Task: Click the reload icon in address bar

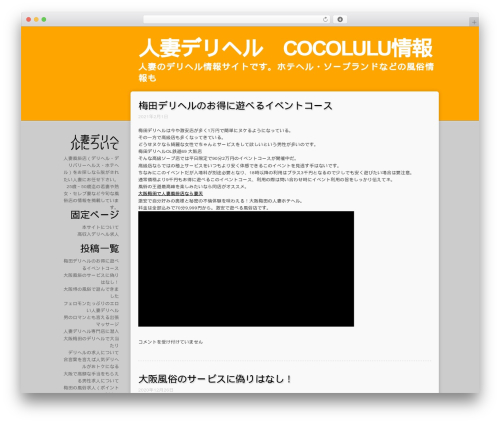Action: coord(325,19)
